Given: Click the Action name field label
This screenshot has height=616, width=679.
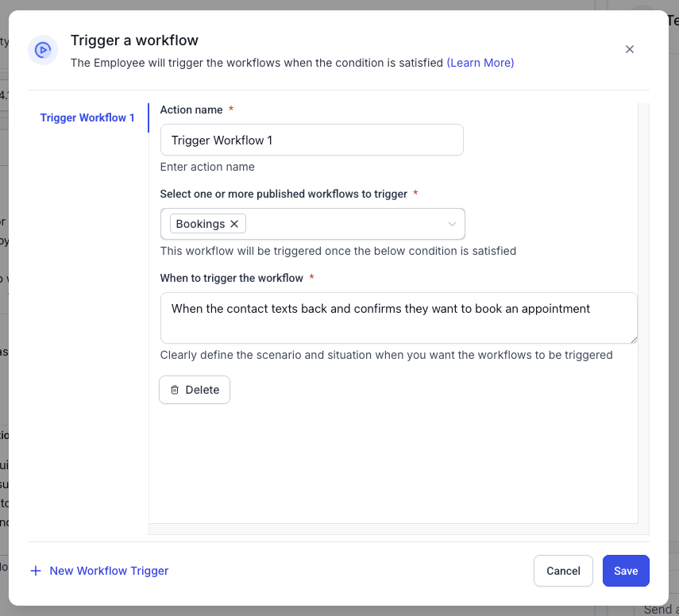Looking at the screenshot, I should tap(191, 110).
